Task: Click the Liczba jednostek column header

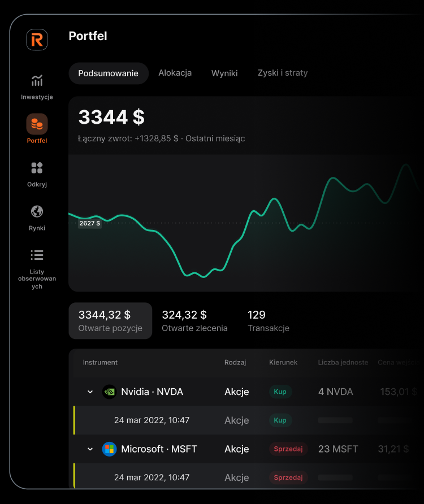Action: tap(343, 363)
